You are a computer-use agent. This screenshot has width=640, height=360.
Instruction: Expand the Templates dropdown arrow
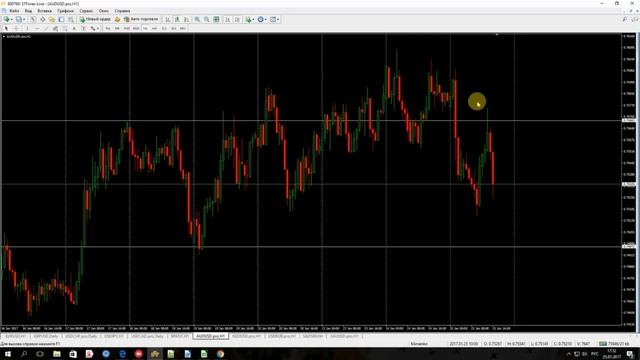[278, 19]
